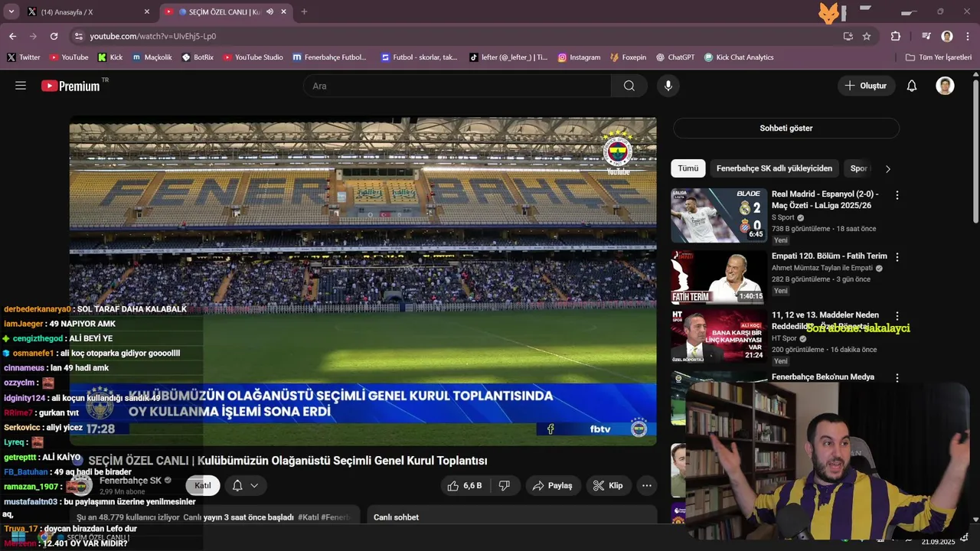Focus the Ara search field

tap(457, 86)
